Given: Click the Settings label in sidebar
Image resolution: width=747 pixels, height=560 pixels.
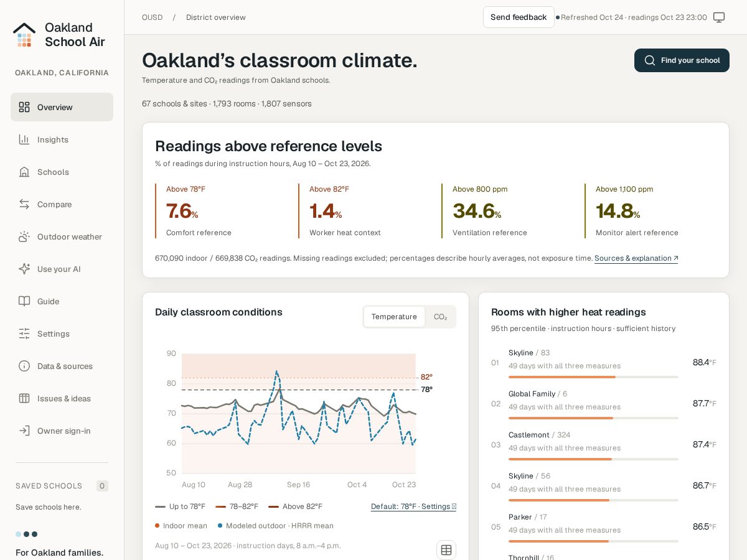Looking at the screenshot, I should tap(54, 334).
